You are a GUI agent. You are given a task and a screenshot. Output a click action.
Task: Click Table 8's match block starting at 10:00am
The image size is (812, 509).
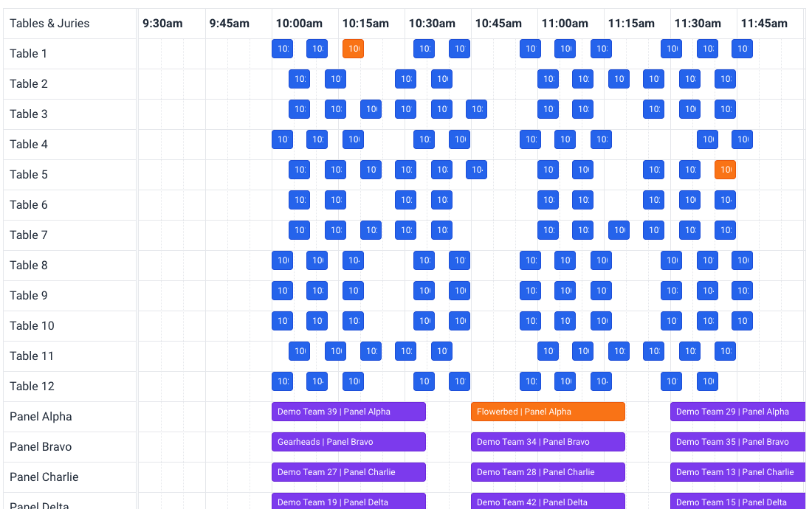282,260
